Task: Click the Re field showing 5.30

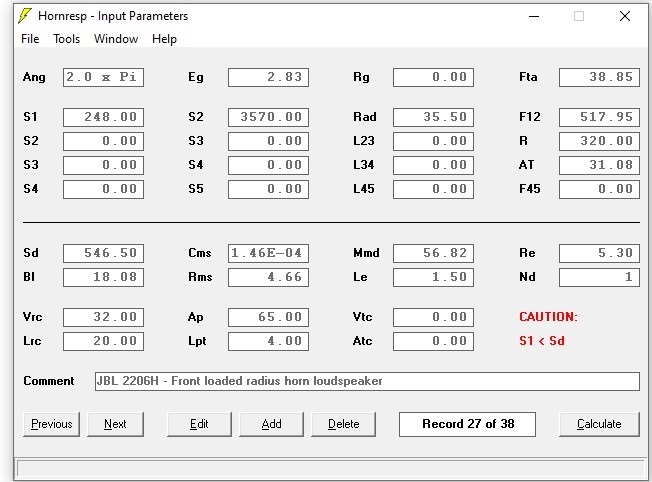Action: [599, 254]
